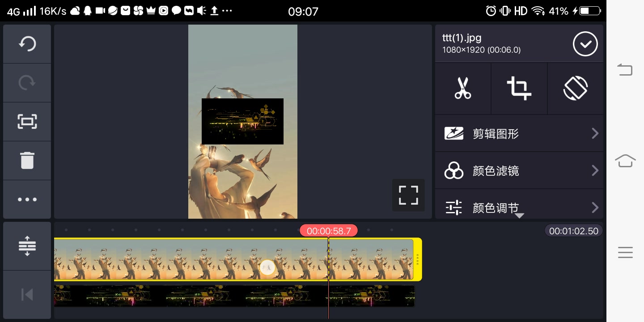This screenshot has height=322, width=644.
Task: Click the total duration 00:01:02.50 label
Action: coord(574,231)
